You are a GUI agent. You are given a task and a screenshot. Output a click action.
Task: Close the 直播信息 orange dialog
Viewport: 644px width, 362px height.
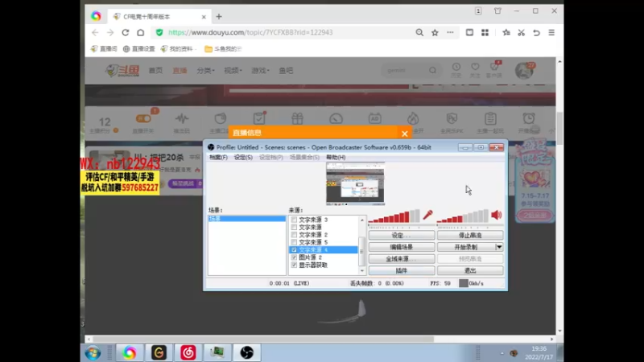(405, 134)
